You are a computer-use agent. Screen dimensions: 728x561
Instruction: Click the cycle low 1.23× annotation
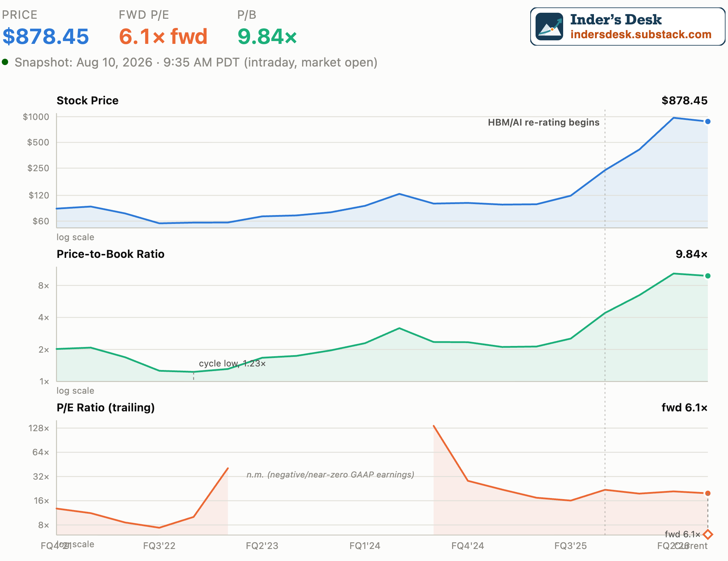[232, 363]
